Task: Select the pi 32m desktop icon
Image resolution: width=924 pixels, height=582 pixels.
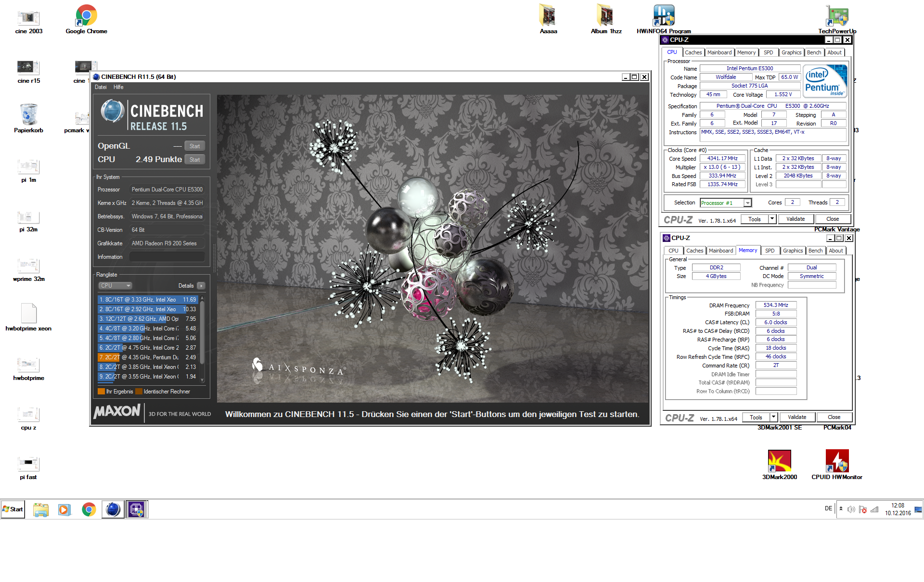Action: tap(29, 220)
